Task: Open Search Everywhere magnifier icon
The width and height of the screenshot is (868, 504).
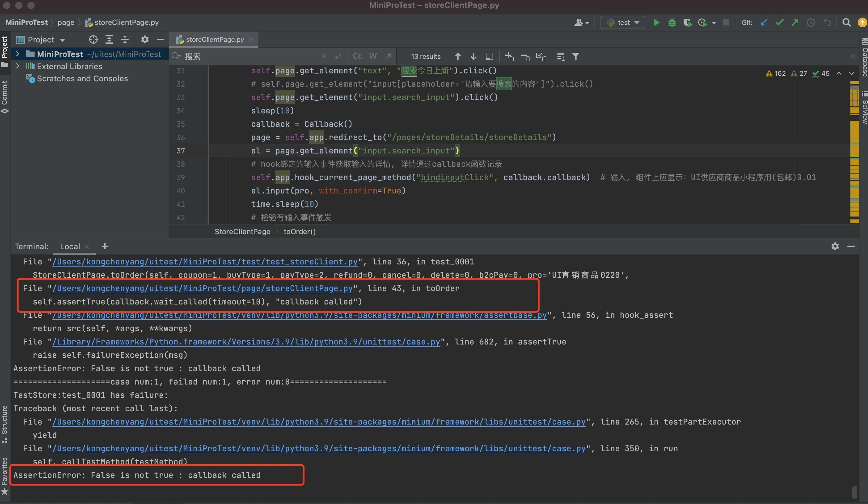Action: click(x=846, y=23)
